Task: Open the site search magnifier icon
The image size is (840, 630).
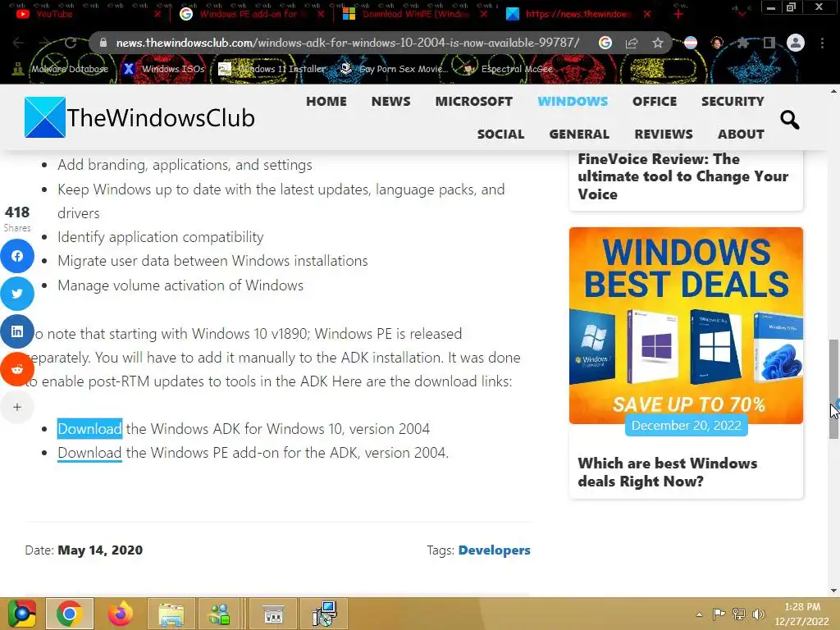Action: coord(789,119)
